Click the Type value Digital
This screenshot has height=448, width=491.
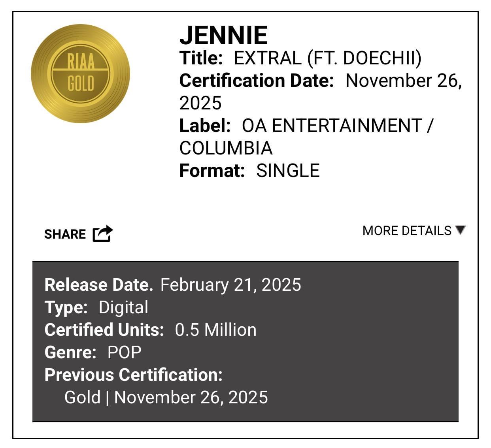(123, 307)
